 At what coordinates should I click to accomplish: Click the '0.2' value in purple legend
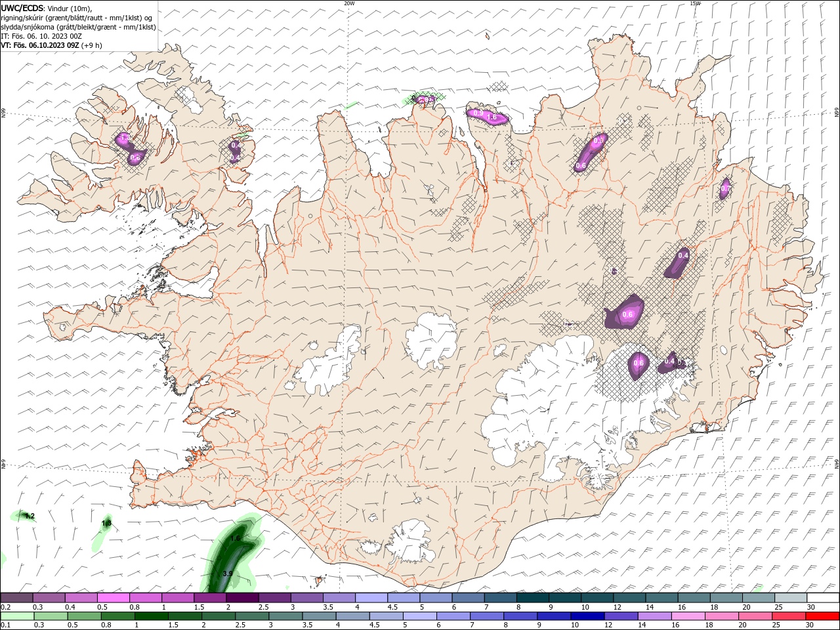click(5, 607)
